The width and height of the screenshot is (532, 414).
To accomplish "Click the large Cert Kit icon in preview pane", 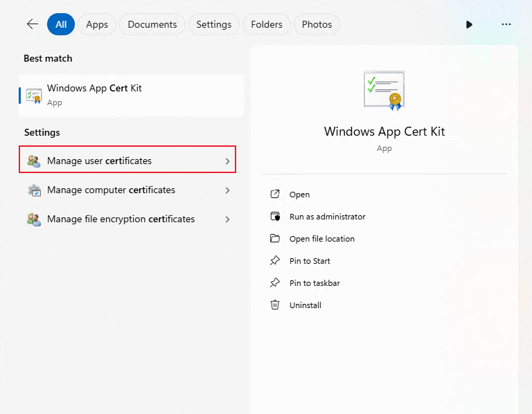I will (384, 91).
